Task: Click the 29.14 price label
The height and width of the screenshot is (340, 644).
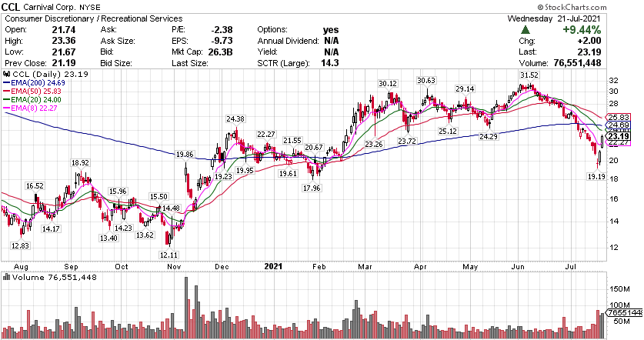Action: click(x=465, y=88)
